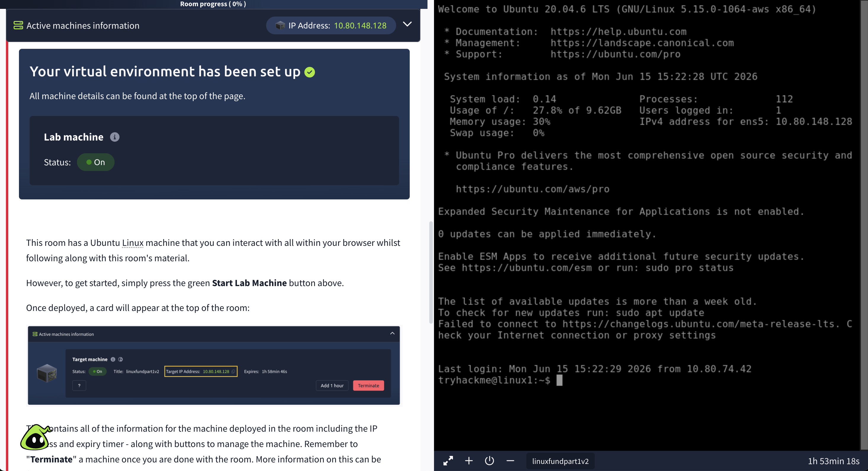Copy the IP Address 10.80.148.128 pill
Viewport: 868px width, 471px height.
331,25
